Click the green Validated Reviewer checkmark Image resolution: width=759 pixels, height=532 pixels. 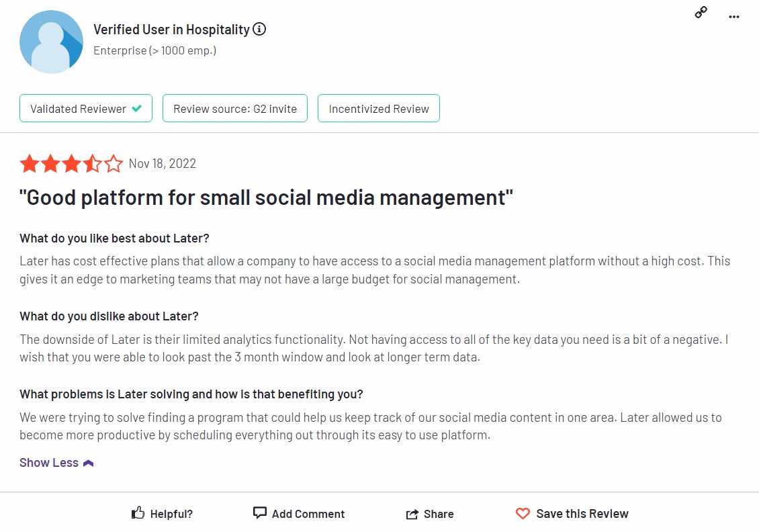(x=137, y=108)
